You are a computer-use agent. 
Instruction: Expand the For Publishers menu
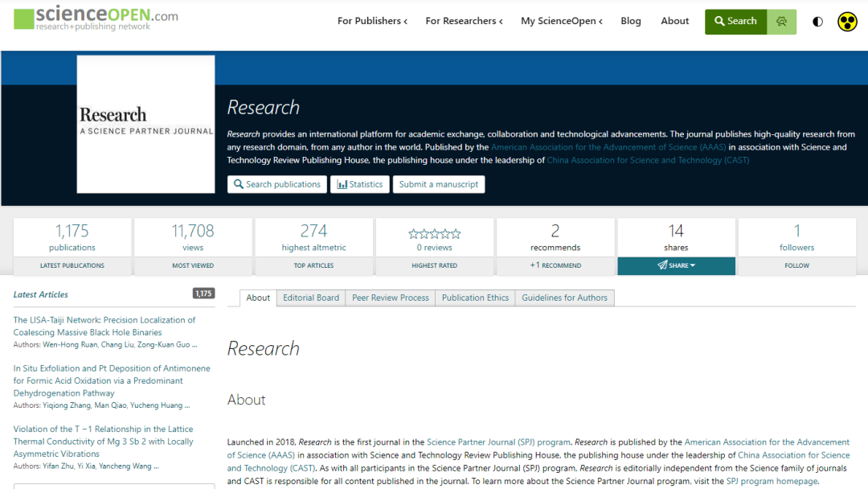pyautogui.click(x=373, y=21)
